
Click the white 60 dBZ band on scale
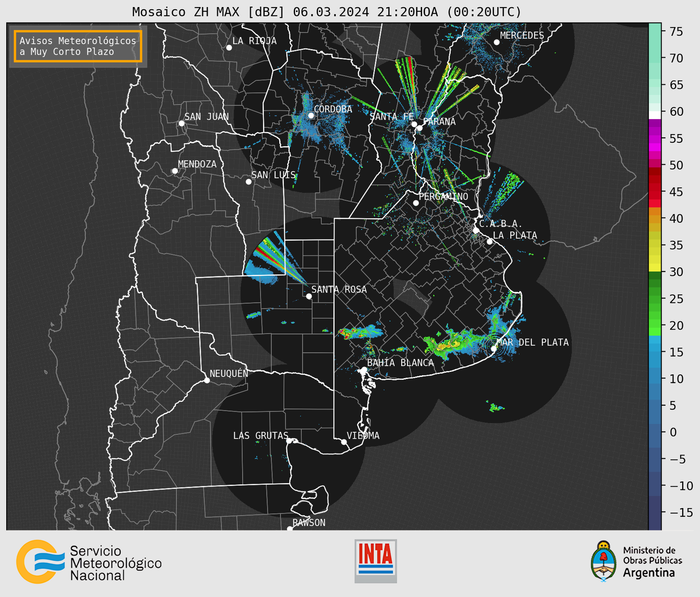[654, 115]
